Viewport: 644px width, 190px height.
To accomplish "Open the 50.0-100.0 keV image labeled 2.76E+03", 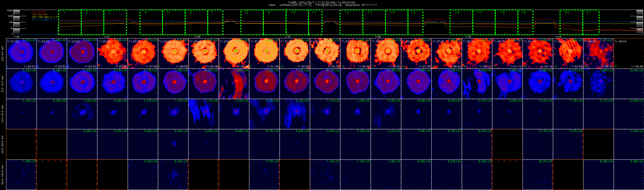I will click(264, 174).
